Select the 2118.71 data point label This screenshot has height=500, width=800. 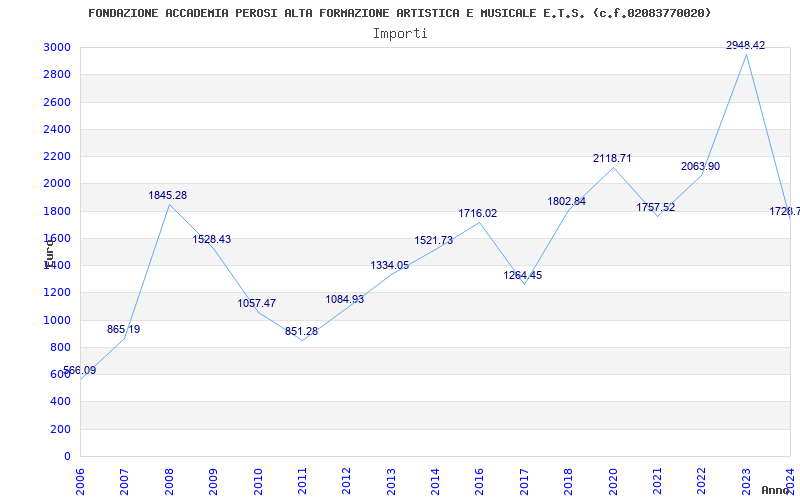pyautogui.click(x=612, y=158)
